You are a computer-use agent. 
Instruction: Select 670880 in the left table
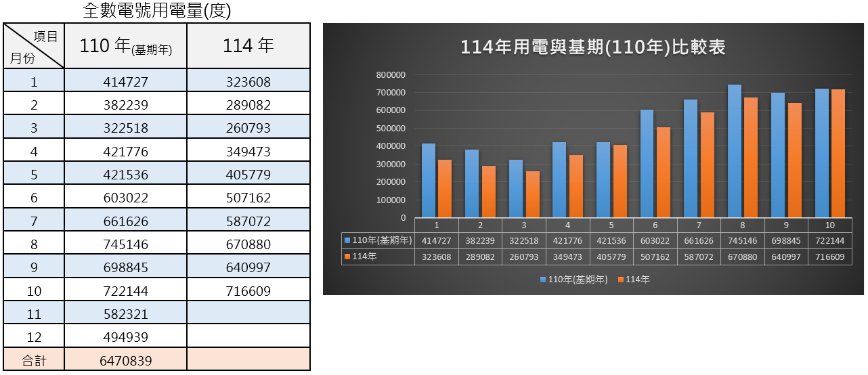click(248, 244)
